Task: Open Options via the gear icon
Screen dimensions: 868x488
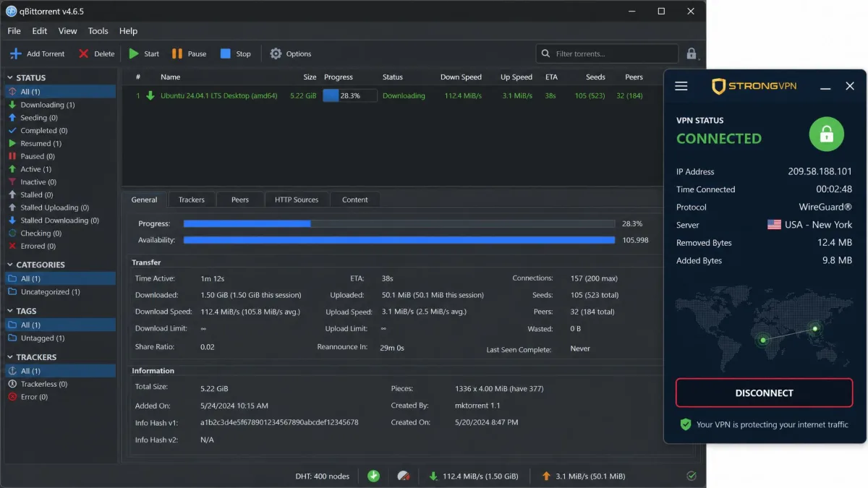Action: click(x=276, y=53)
